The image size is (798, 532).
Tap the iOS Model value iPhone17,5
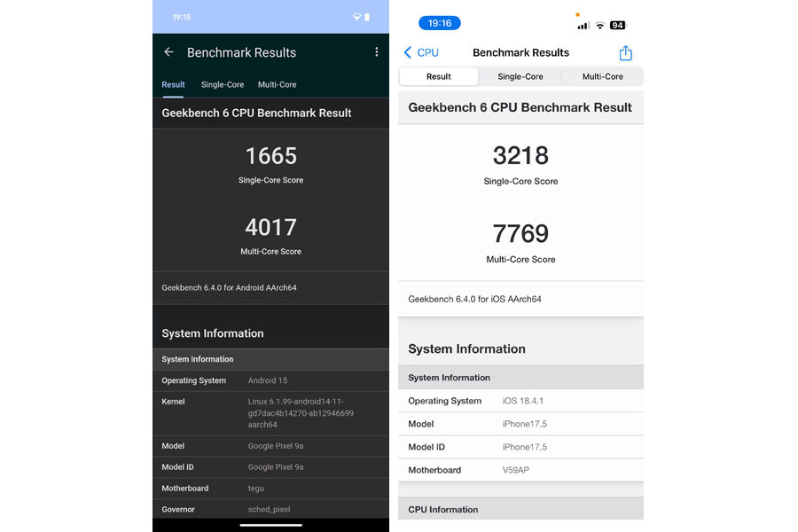tap(525, 424)
